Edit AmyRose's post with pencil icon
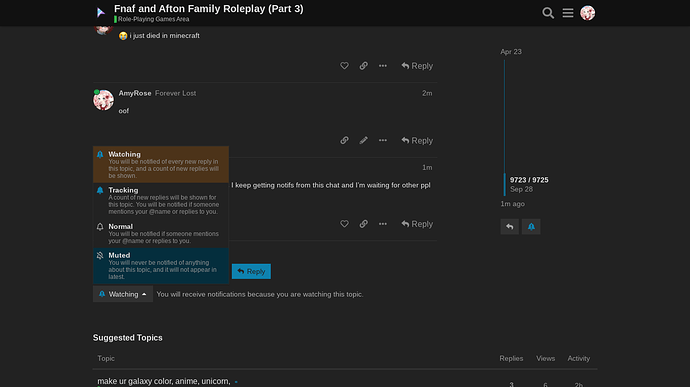Screen dimensions: 690x387 coord(363,140)
